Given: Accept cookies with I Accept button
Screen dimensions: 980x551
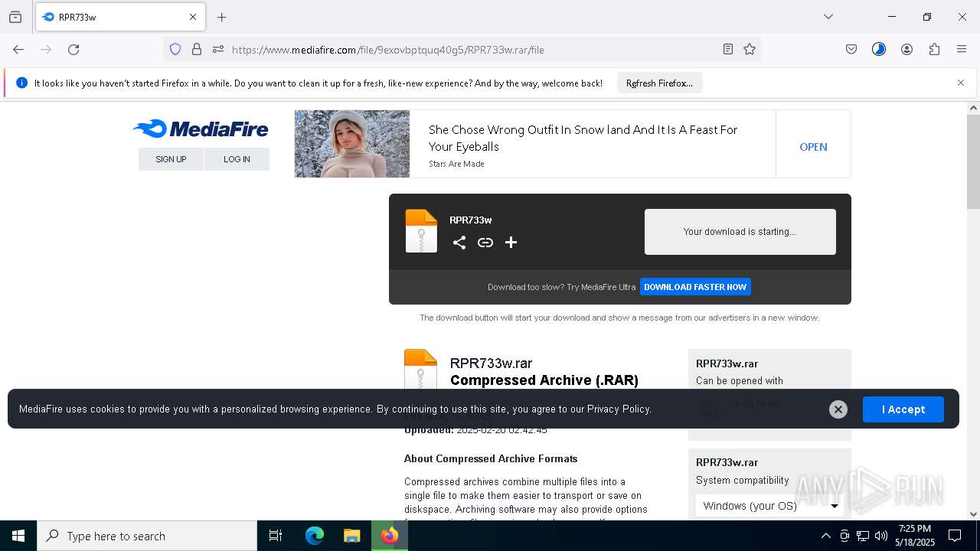Looking at the screenshot, I should (903, 409).
